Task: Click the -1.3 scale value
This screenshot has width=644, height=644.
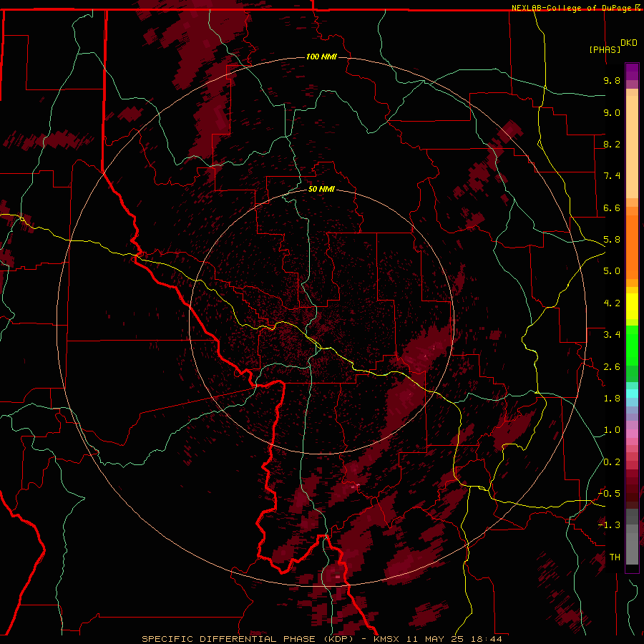Action: (x=609, y=525)
